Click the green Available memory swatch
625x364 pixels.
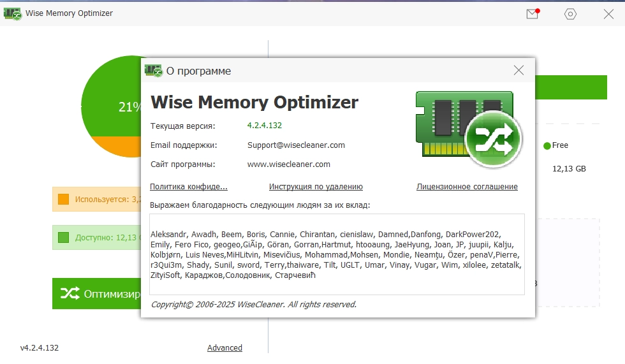[63, 237]
